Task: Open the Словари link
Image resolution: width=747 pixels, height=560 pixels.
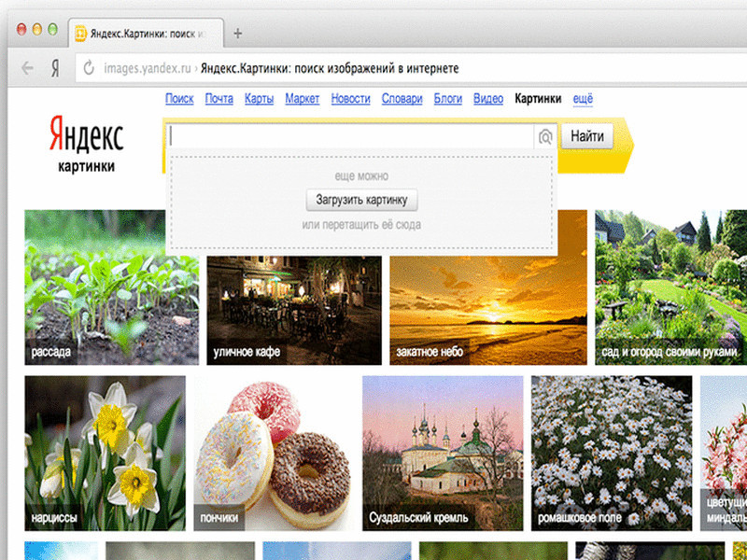Action: 402,99
